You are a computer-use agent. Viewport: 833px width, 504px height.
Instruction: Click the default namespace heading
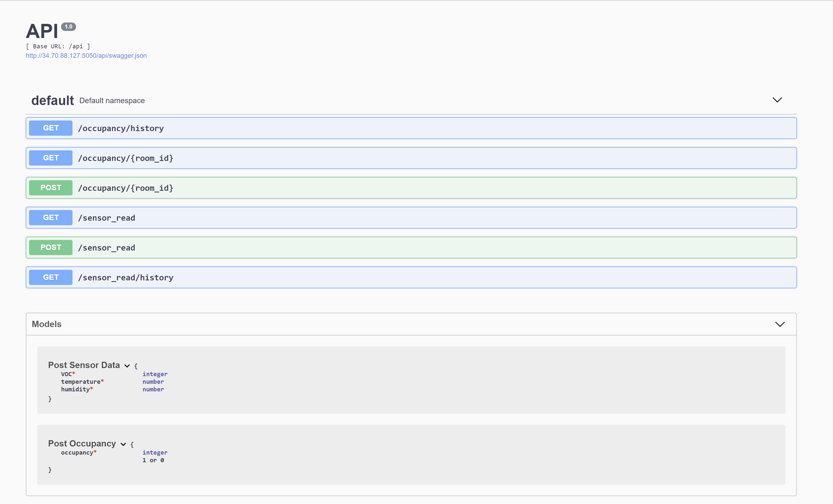[x=52, y=100]
